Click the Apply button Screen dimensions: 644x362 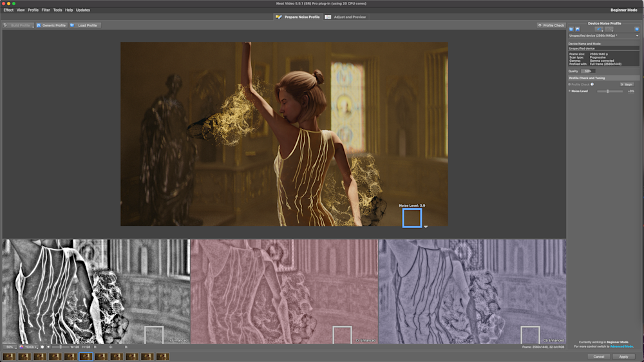pyautogui.click(x=623, y=357)
